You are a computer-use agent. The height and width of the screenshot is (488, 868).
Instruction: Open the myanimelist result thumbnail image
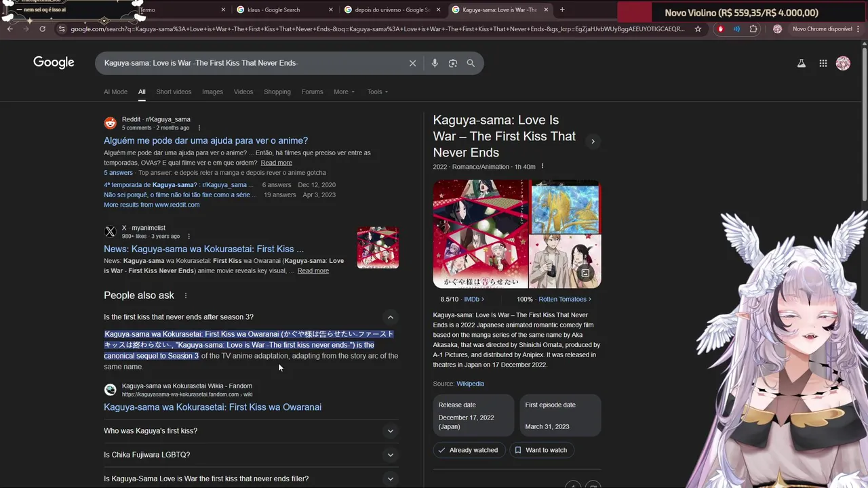378,247
